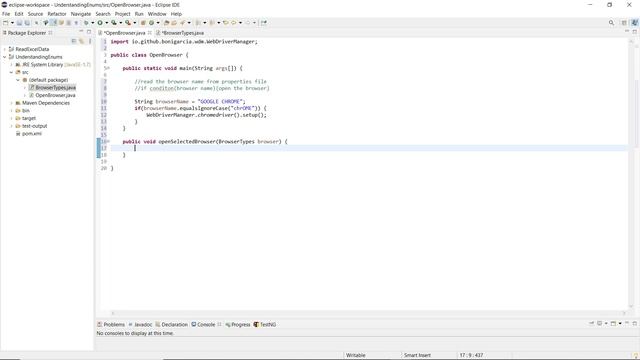Select the Java perspective icon
The image size is (640, 360).
point(634,23)
